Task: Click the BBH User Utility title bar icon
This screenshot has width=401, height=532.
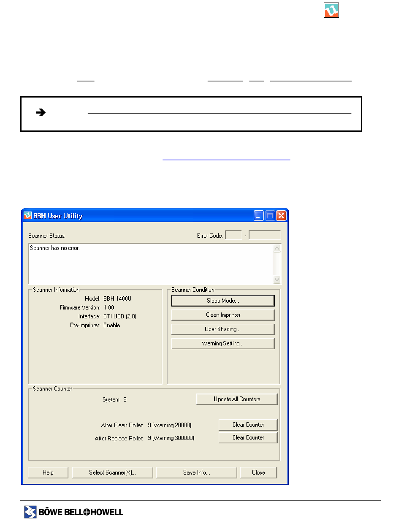Action: click(27, 216)
